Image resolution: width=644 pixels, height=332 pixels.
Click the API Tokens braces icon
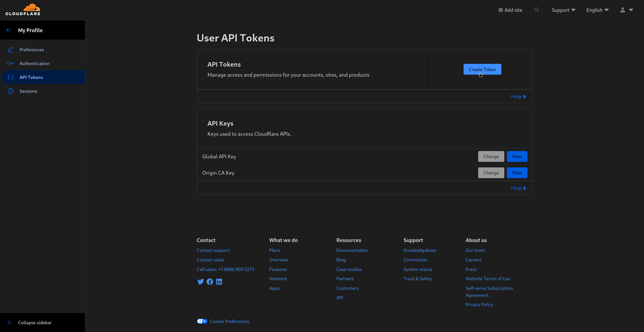point(11,77)
